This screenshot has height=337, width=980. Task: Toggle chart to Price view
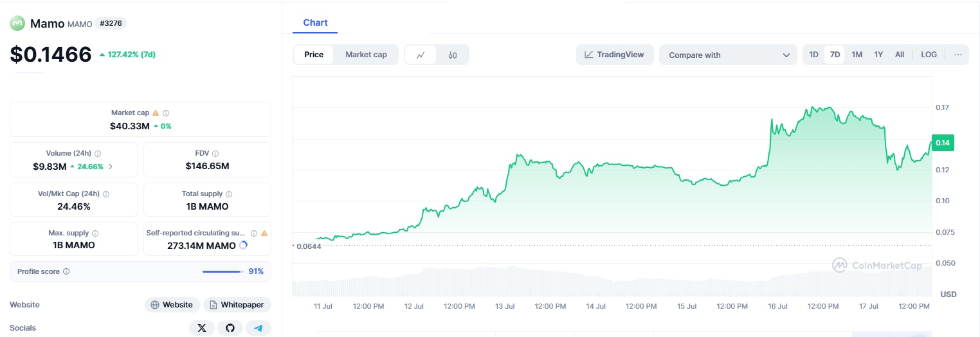coord(314,55)
